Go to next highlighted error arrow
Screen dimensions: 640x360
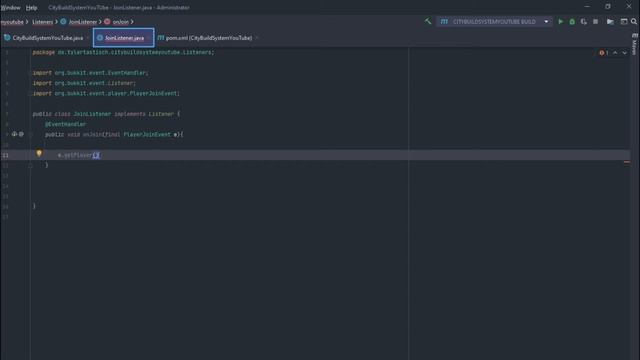click(624, 53)
